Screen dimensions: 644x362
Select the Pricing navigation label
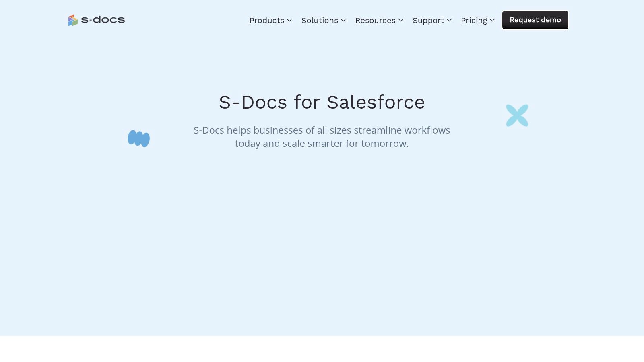474,21
